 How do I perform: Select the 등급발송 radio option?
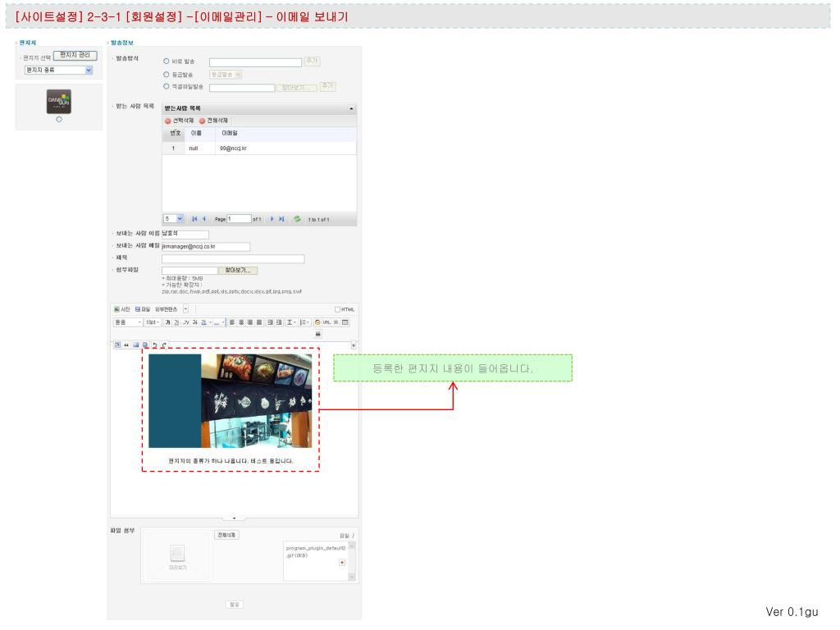point(166,75)
